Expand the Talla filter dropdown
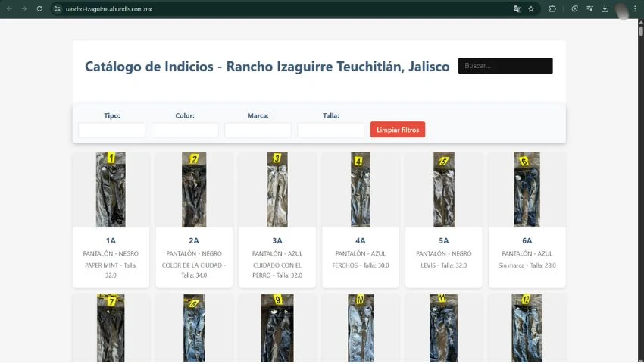 click(x=330, y=130)
